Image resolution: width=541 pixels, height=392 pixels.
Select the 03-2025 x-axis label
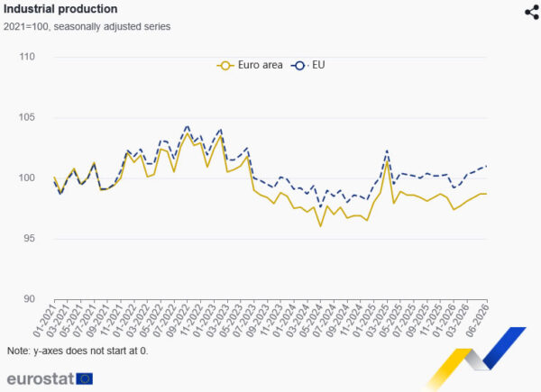[x=377, y=320]
